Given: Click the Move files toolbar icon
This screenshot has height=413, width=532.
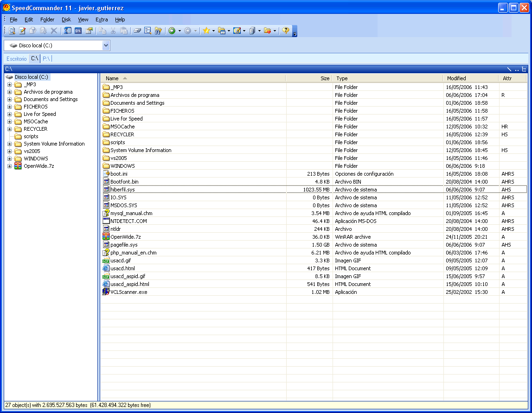Looking at the screenshot, I should coord(44,31).
